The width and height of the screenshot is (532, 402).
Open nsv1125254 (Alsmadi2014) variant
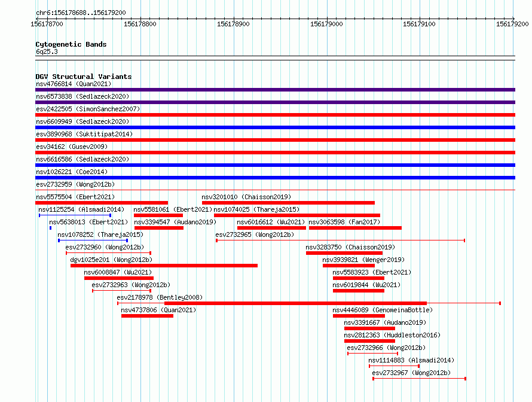[81, 209]
